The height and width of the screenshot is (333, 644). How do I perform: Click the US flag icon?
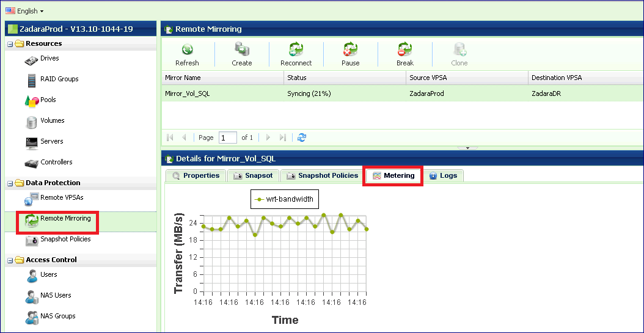[x=10, y=11]
